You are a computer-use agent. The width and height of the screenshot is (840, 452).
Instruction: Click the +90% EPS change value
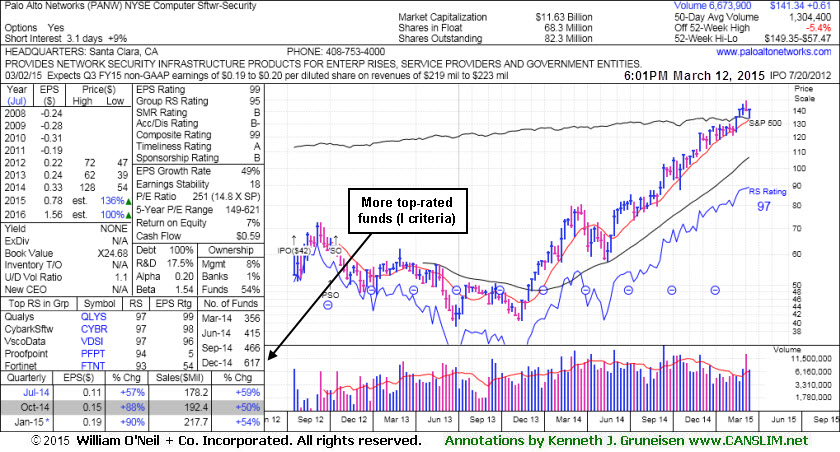(x=132, y=422)
